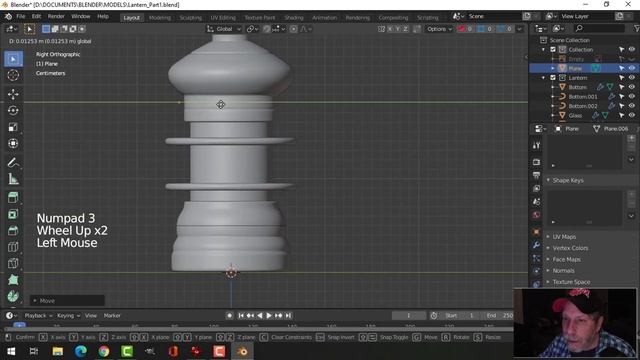Select the Transform tool

pos(13,143)
